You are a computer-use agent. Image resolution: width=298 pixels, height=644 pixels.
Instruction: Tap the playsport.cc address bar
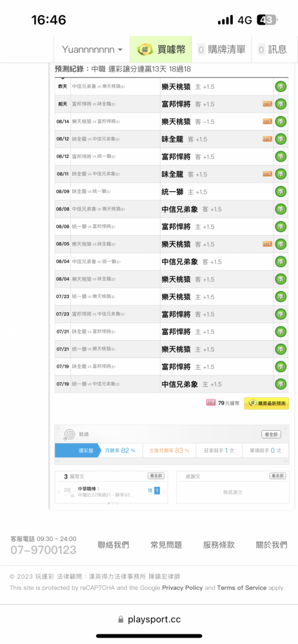(149, 620)
